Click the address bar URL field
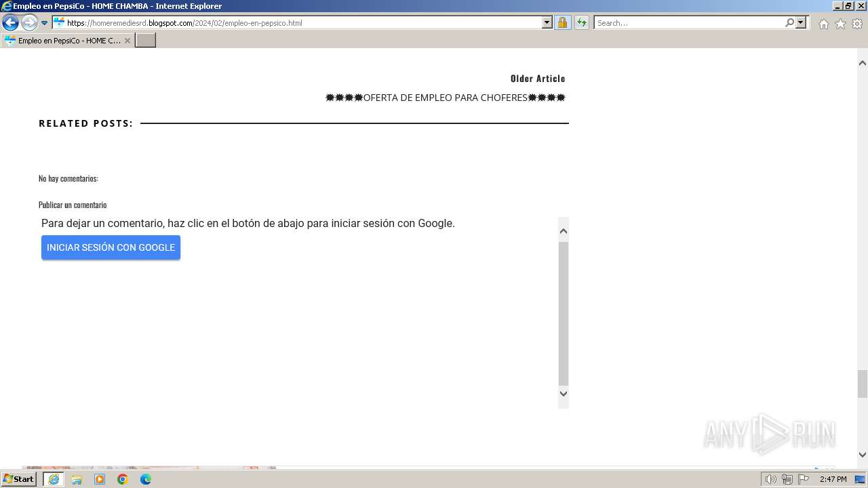Screen dimensions: 868x488 297,22
